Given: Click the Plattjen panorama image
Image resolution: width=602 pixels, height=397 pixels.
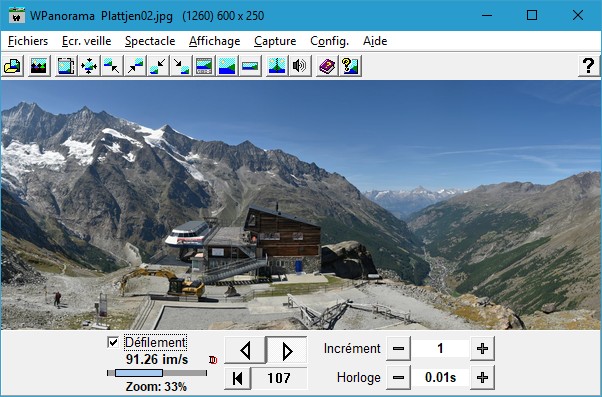Looking at the screenshot, I should (x=301, y=205).
